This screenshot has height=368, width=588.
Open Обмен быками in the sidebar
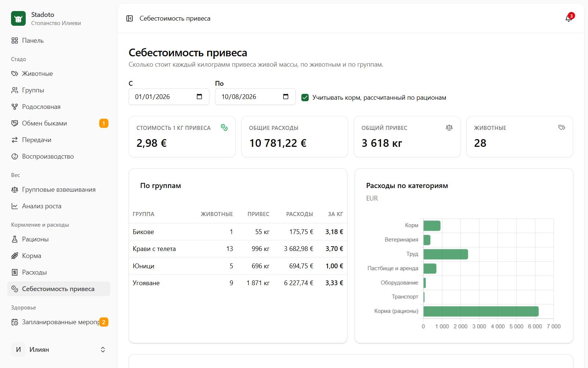[x=59, y=123]
